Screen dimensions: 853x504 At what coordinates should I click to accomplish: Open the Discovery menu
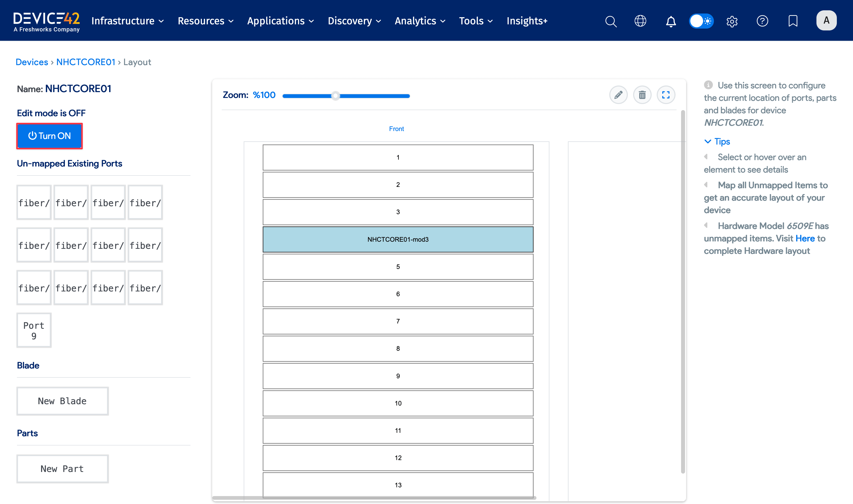(354, 21)
